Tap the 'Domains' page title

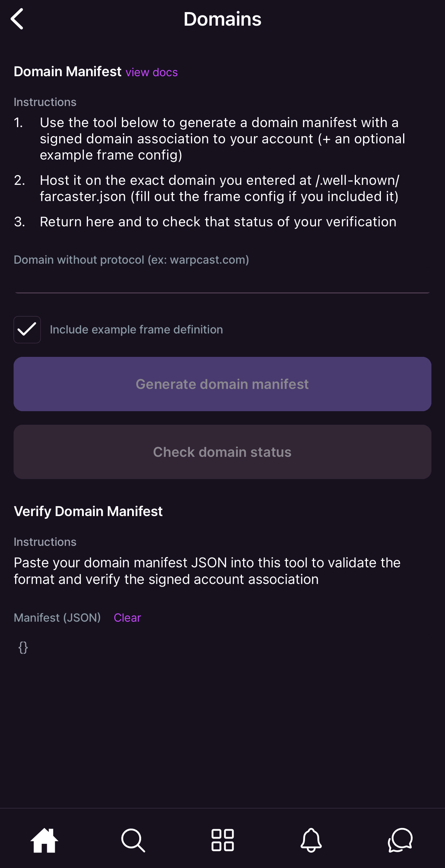[x=222, y=19]
